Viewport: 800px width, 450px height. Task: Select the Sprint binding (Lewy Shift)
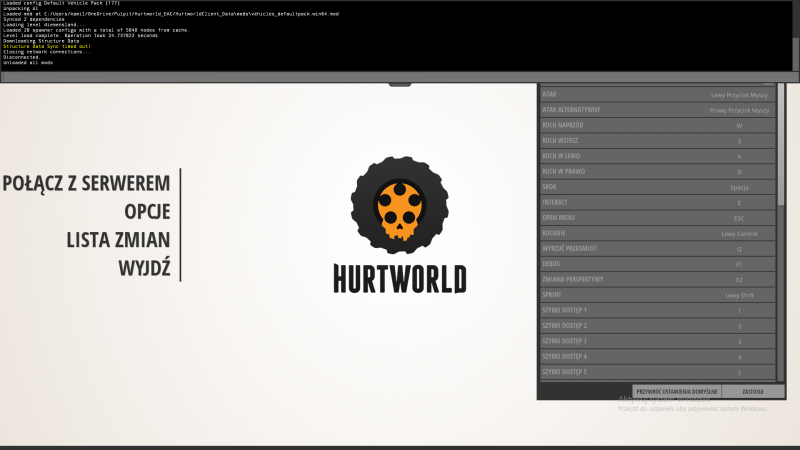click(x=658, y=295)
